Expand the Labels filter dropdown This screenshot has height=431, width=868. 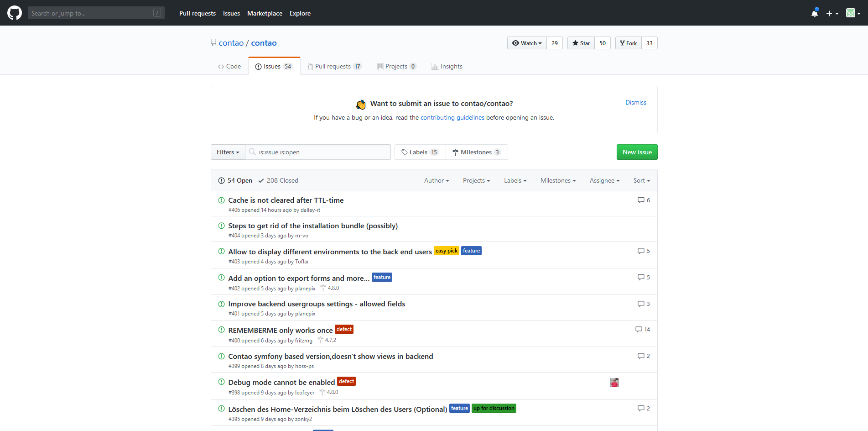[x=515, y=180]
